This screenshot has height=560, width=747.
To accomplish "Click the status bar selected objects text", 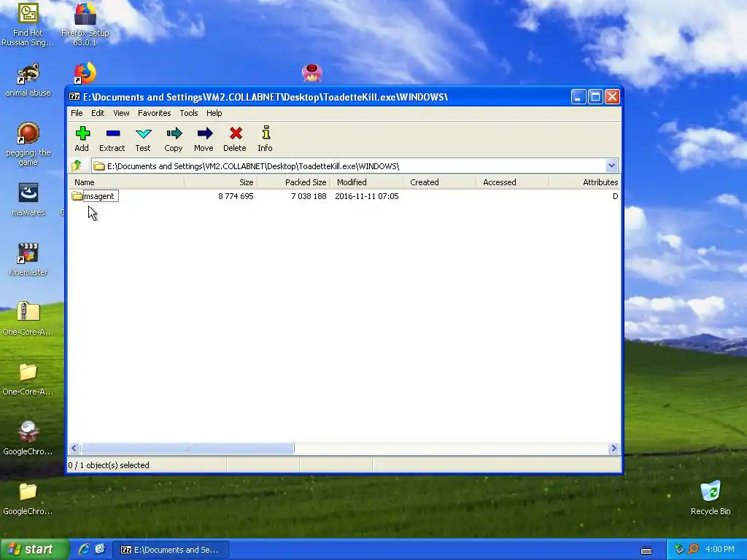I will pos(109,465).
